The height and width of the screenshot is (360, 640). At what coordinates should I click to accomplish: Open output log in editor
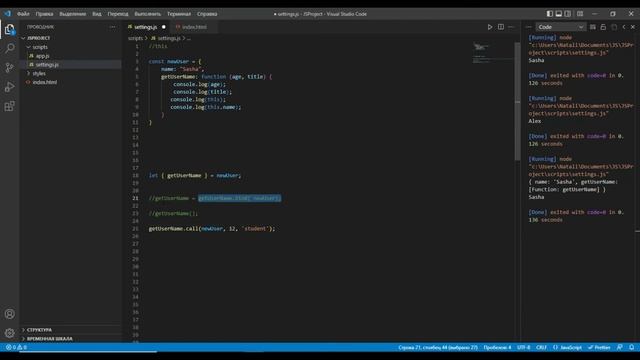pos(614,27)
